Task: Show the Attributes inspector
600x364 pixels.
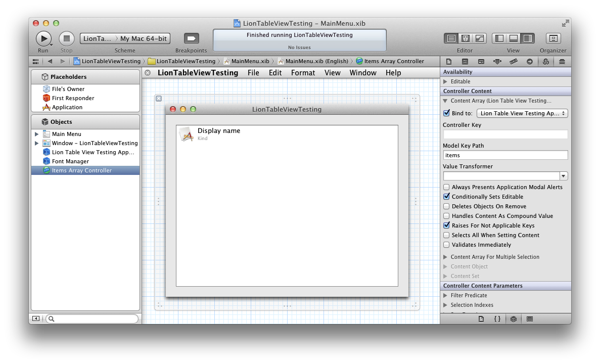Action: coord(497,62)
